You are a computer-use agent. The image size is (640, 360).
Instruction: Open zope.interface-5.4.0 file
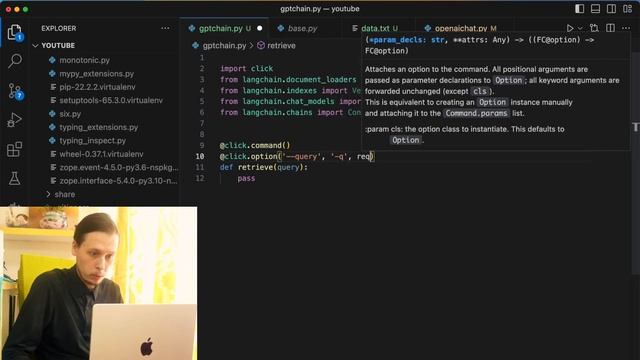click(119, 181)
